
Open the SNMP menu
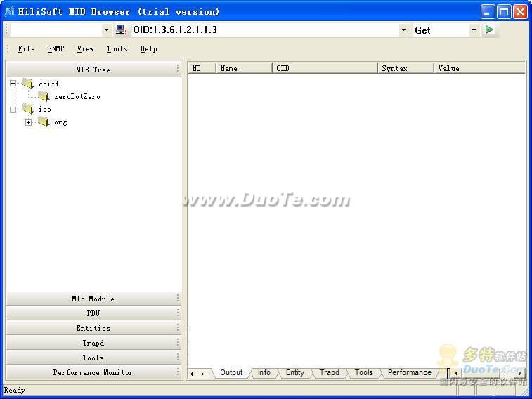tap(56, 48)
